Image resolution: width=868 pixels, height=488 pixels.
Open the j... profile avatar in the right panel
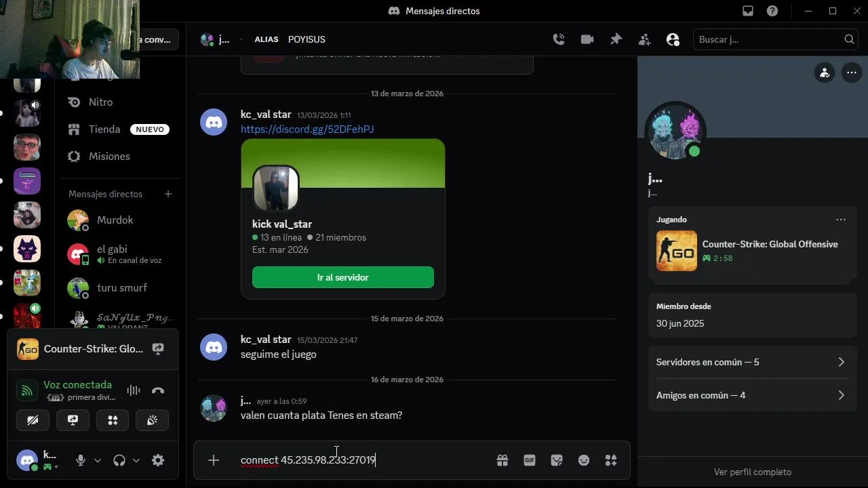coord(674,132)
